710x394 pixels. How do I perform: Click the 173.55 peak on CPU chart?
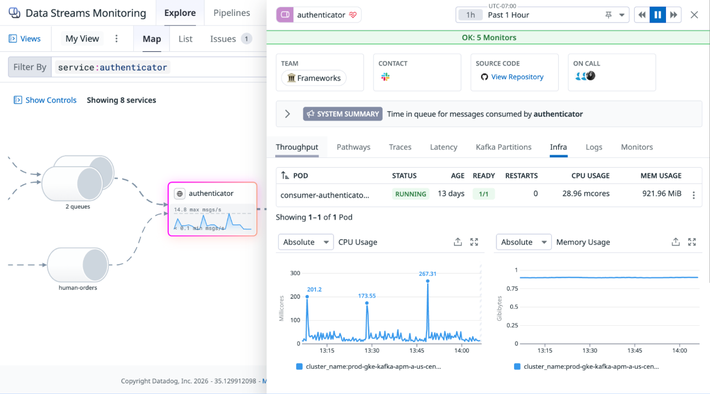[367, 303]
